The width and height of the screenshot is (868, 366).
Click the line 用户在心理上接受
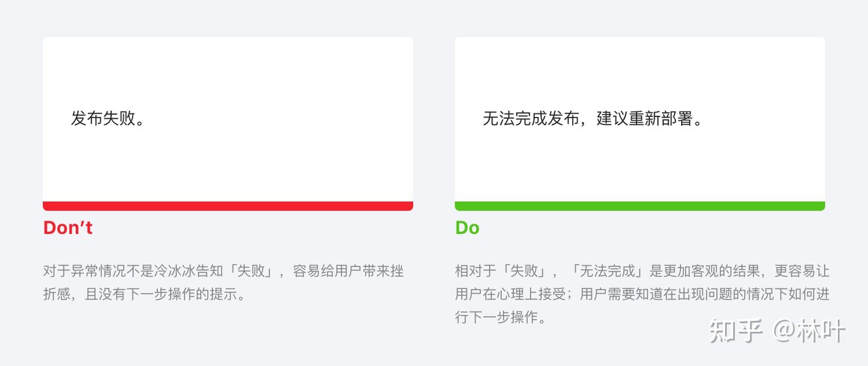tap(511, 294)
